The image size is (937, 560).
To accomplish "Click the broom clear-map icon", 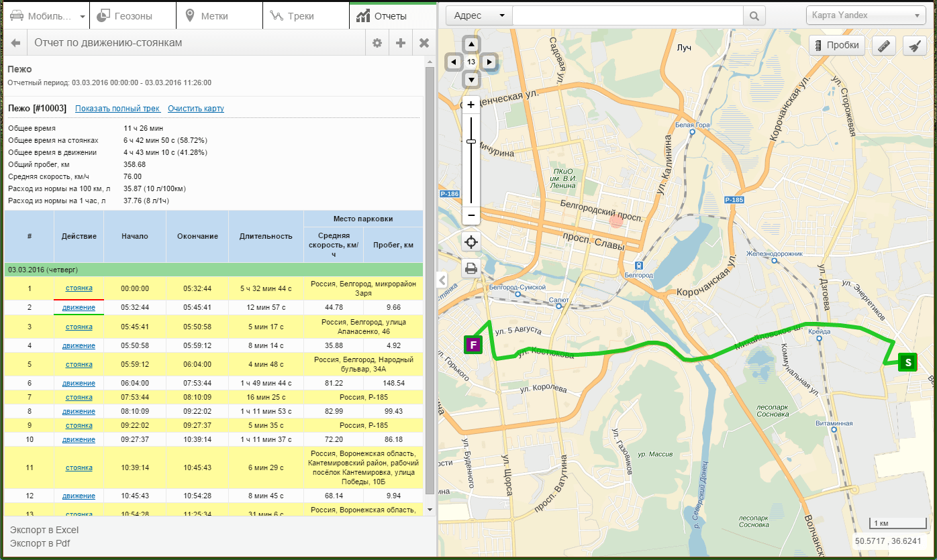I will click(x=914, y=46).
